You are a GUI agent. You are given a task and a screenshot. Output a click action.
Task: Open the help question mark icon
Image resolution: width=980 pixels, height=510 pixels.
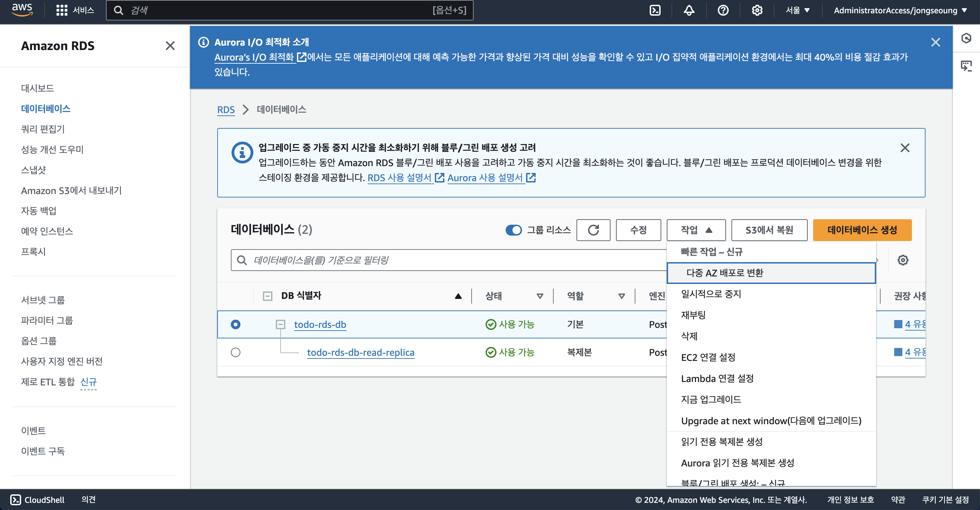tap(723, 10)
